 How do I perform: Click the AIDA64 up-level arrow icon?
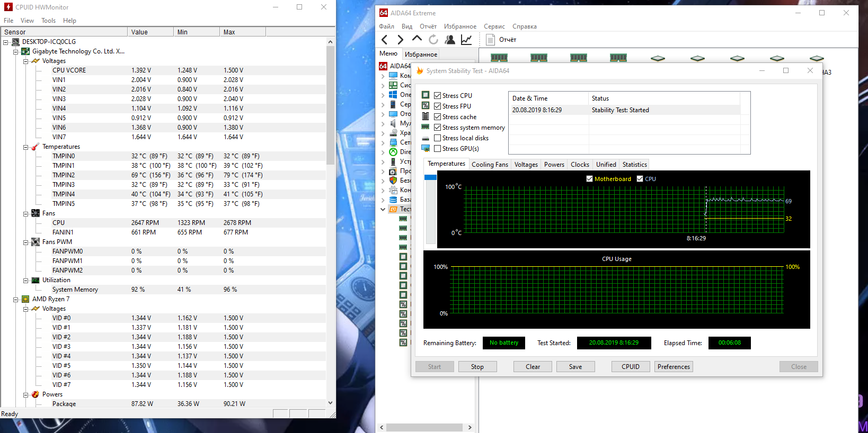pyautogui.click(x=417, y=39)
